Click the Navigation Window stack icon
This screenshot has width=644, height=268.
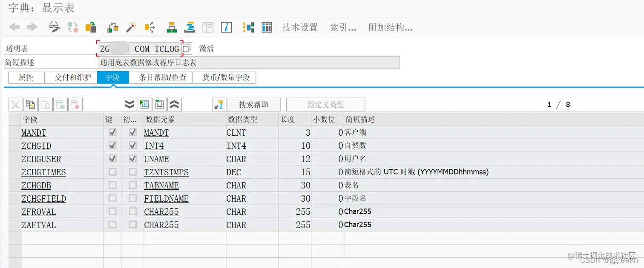190,27
